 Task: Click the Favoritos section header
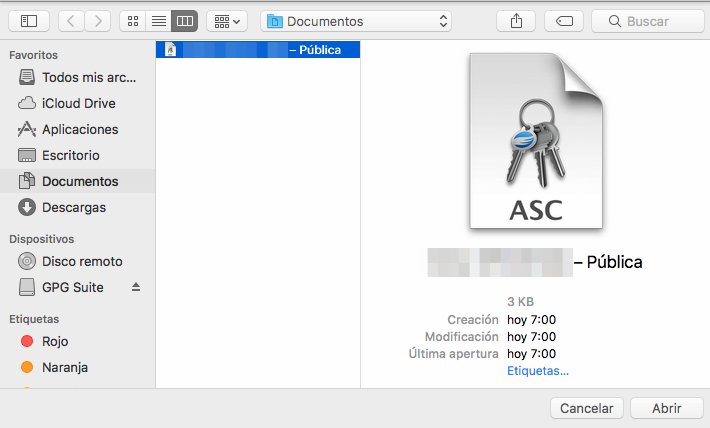click(34, 55)
